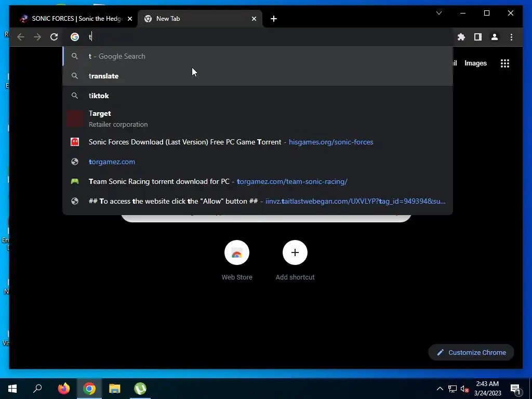Click globe icon beside torgamez.com
Screen dimensions: 532x399
tap(75, 162)
